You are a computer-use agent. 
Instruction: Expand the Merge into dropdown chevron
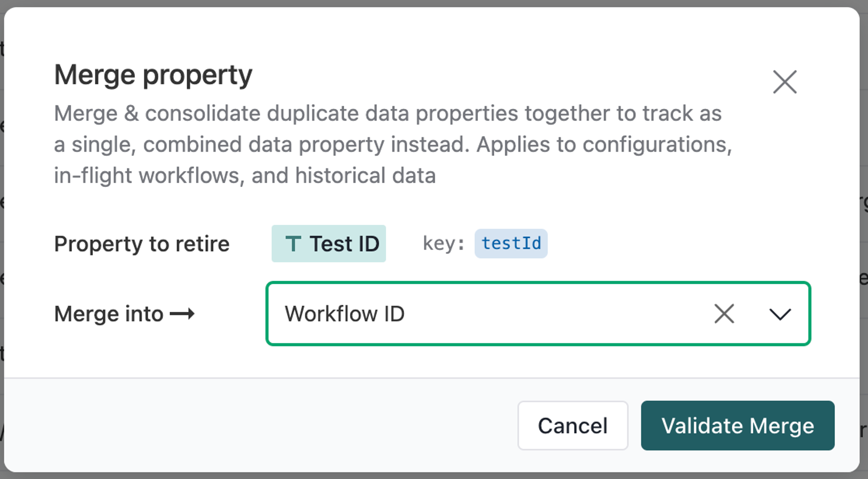point(780,314)
